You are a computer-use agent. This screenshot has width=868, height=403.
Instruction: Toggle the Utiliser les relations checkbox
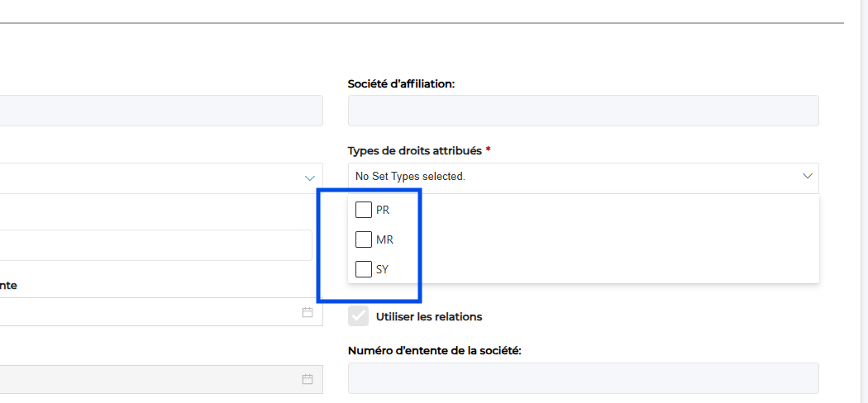(359, 316)
